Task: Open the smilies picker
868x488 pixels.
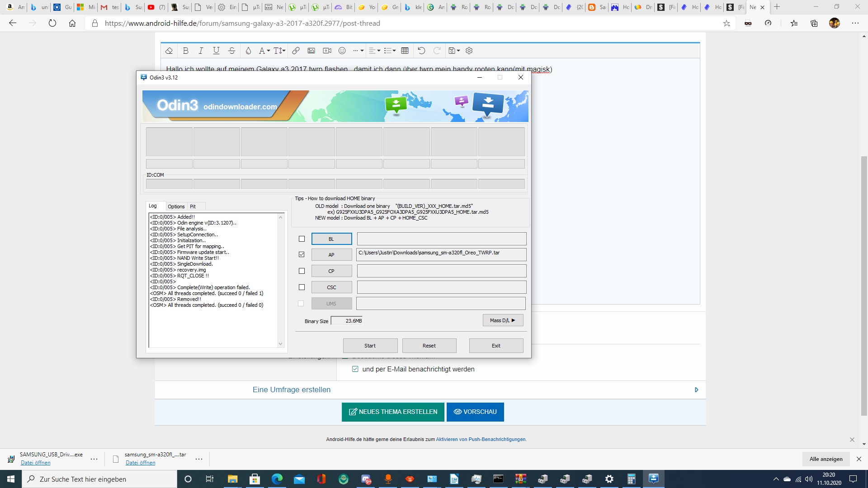Action: click(x=342, y=51)
